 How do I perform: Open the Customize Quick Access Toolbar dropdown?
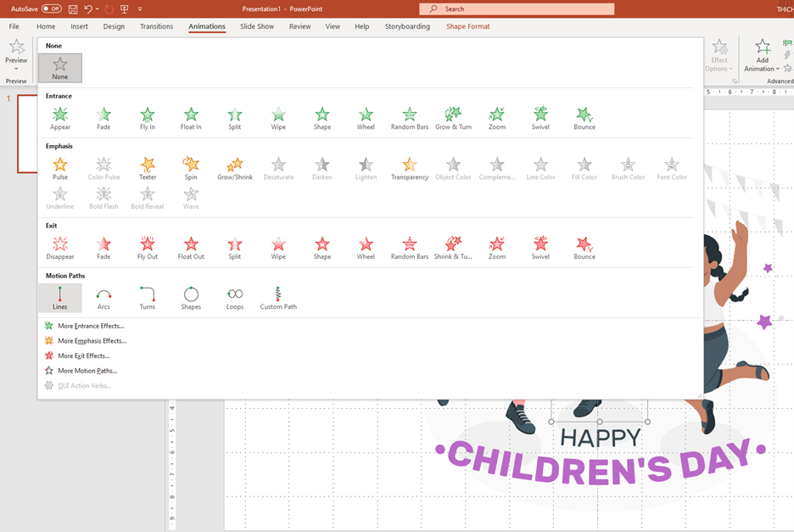[x=140, y=9]
